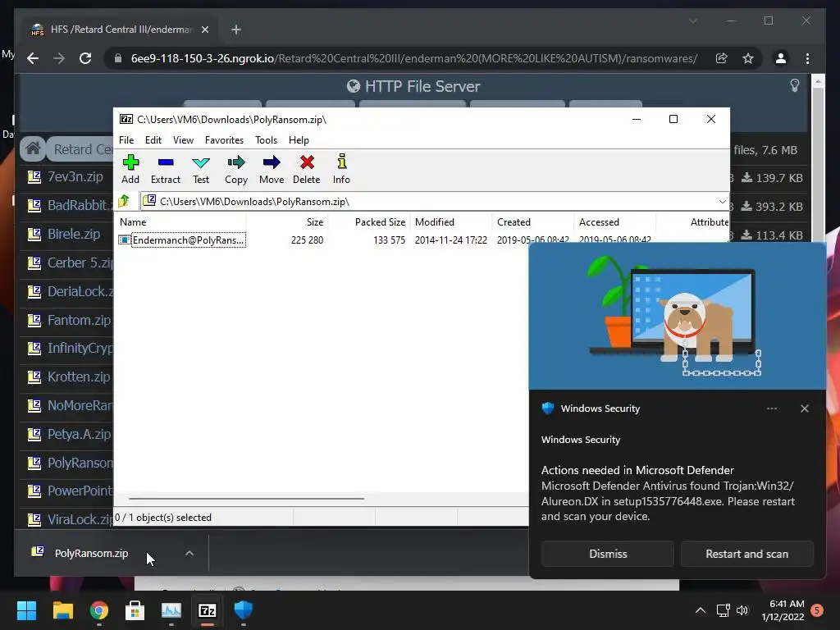Choose the Move toolbar icon in 7-Zip
This screenshot has width=840, height=630.
click(x=272, y=169)
